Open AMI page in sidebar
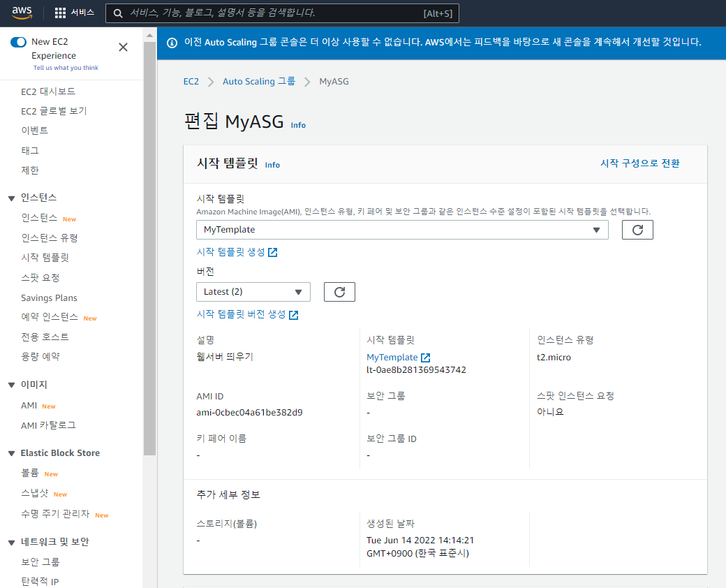 29,406
